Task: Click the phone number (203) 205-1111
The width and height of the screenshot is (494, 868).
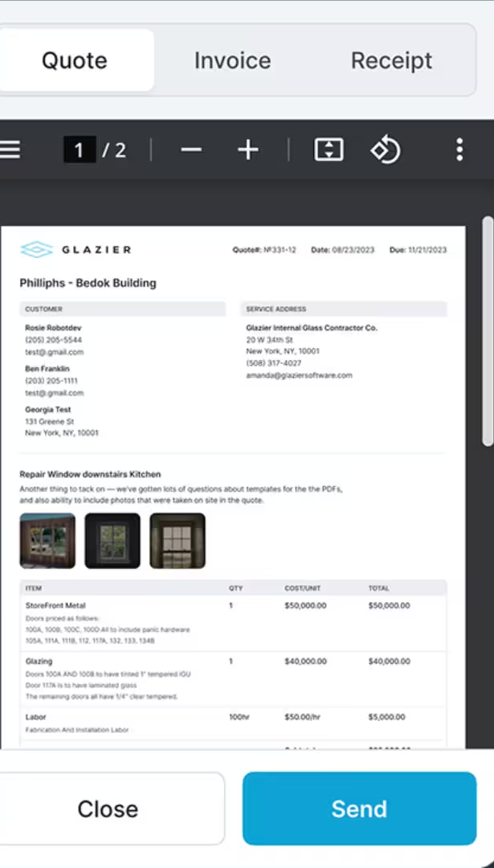Action: (x=51, y=381)
